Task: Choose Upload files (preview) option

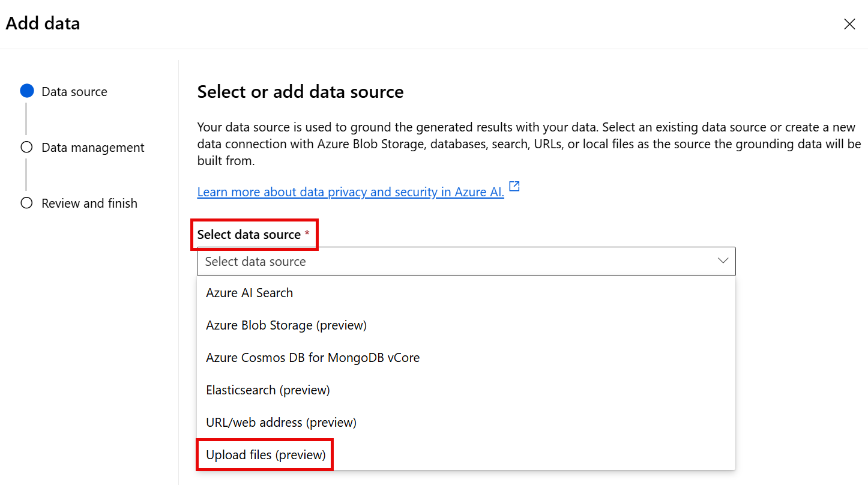Action: tap(466, 455)
